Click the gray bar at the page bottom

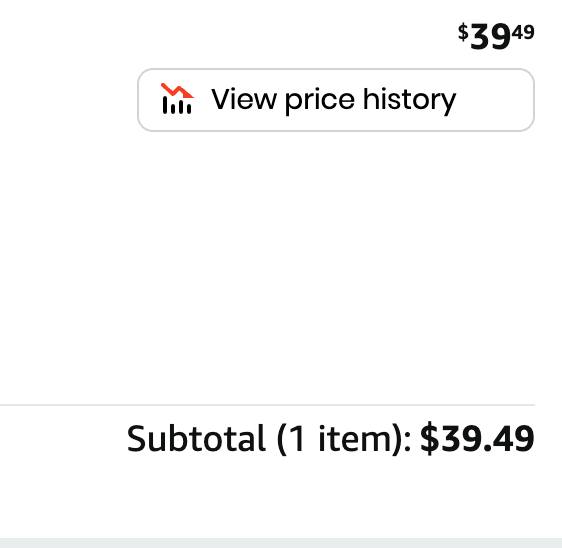point(281,543)
